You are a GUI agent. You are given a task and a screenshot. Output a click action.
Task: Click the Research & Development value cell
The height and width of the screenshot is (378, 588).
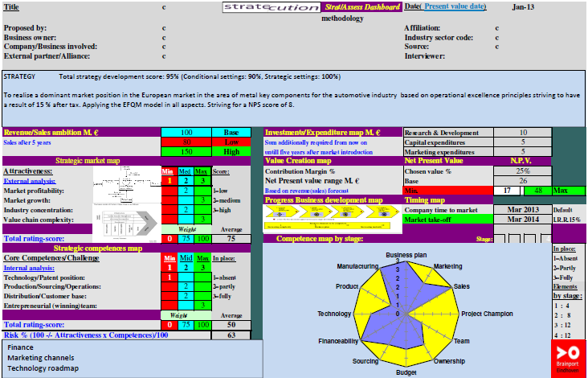522,132
